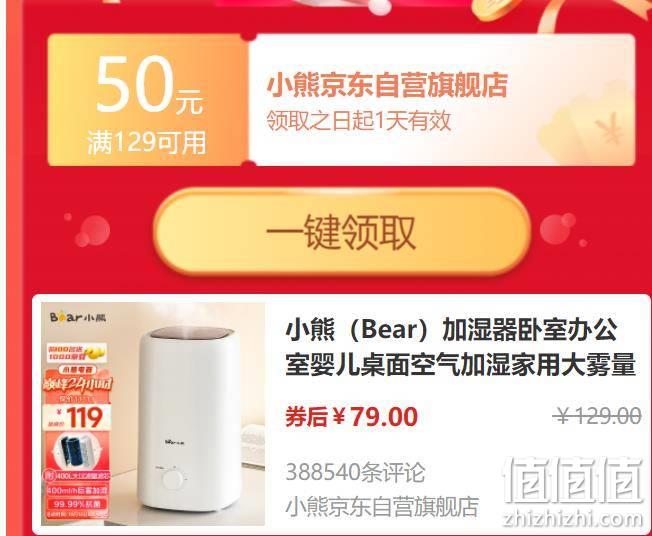Click the struck-through ¥129.00 original price
Viewport: 652px width, 536px height.
click(x=597, y=416)
